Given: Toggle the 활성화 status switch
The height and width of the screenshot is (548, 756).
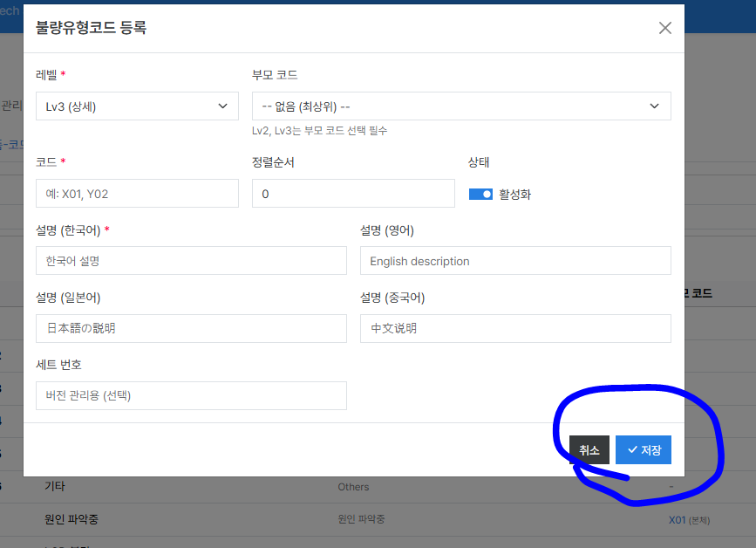Looking at the screenshot, I should pos(480,195).
